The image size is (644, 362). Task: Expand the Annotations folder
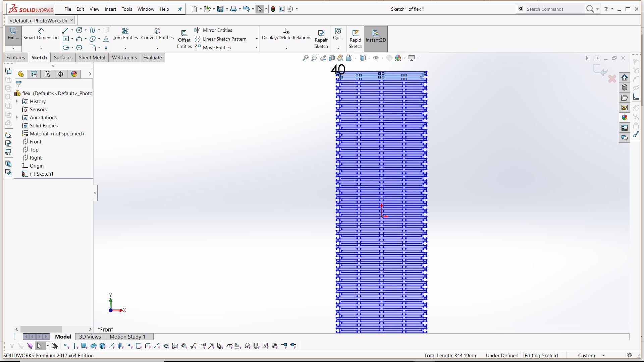[x=17, y=117]
